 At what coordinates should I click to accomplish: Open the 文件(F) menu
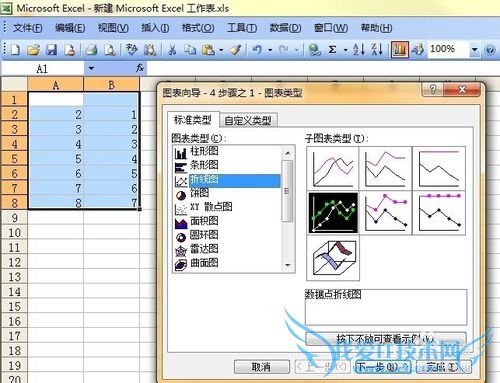(28, 28)
